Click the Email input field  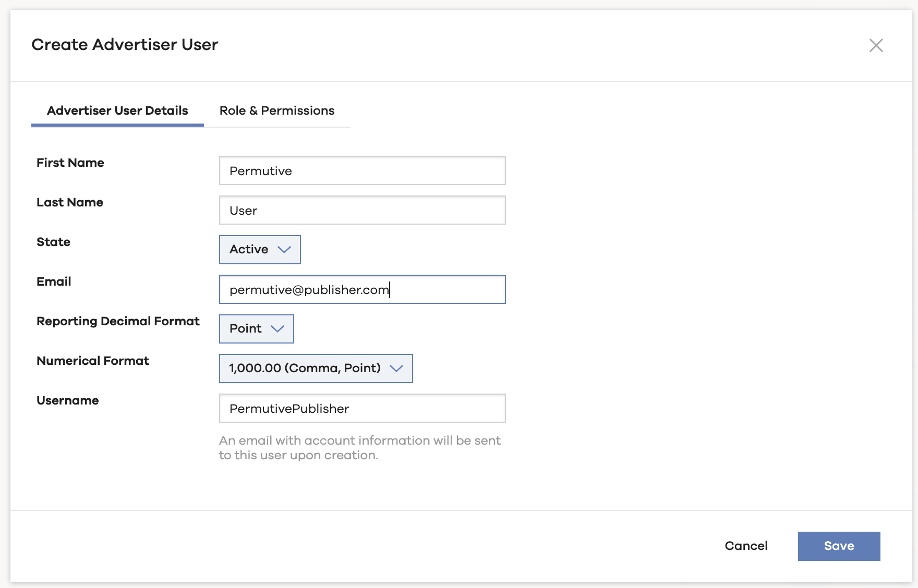click(363, 289)
